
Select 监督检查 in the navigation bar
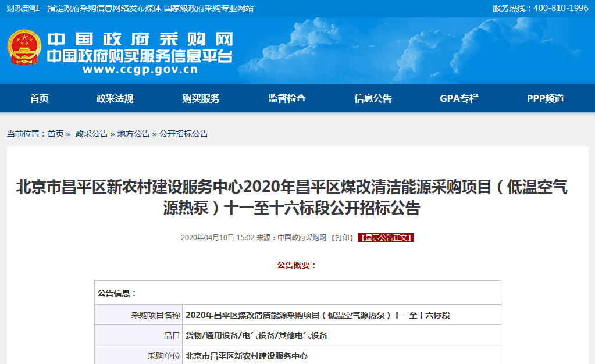tap(287, 98)
